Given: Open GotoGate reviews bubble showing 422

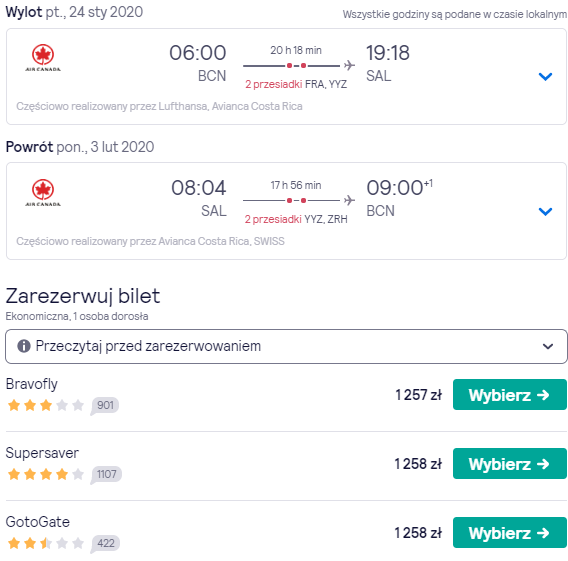Looking at the screenshot, I should point(105,543).
